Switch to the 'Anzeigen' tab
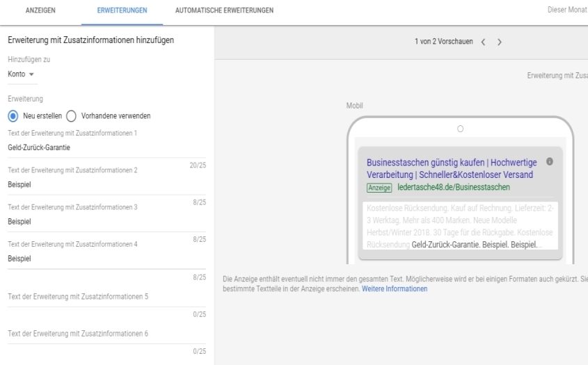Viewport: 588px width, 365px height. click(40, 10)
